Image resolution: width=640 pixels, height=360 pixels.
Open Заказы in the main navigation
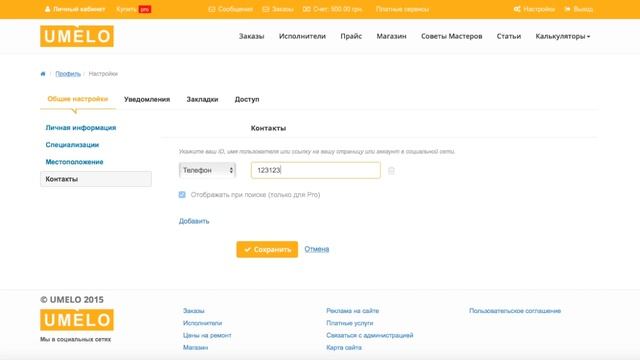coord(251,36)
